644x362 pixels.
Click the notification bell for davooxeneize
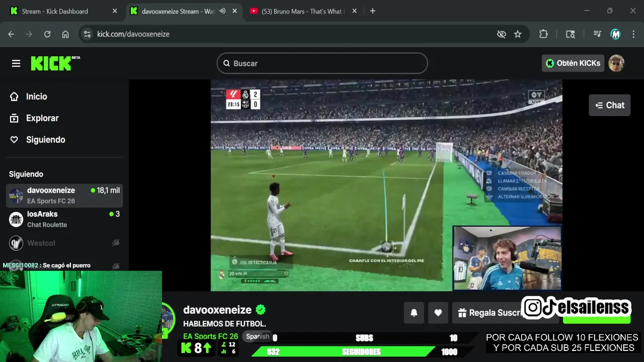coord(414,313)
